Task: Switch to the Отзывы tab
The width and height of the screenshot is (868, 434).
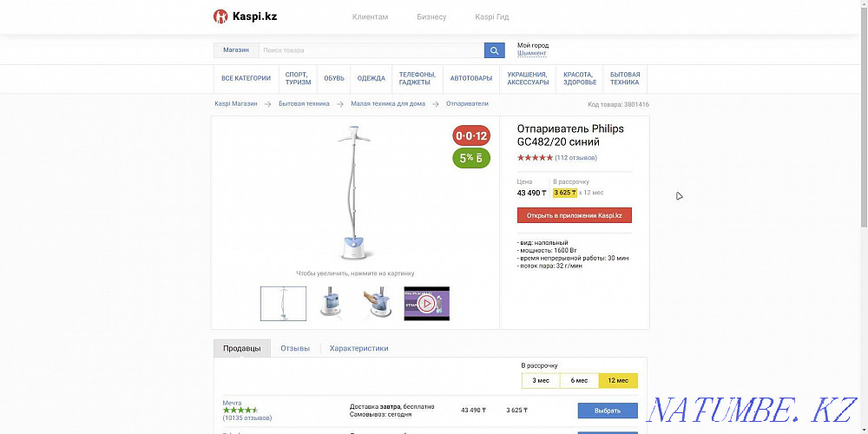Action: click(295, 348)
